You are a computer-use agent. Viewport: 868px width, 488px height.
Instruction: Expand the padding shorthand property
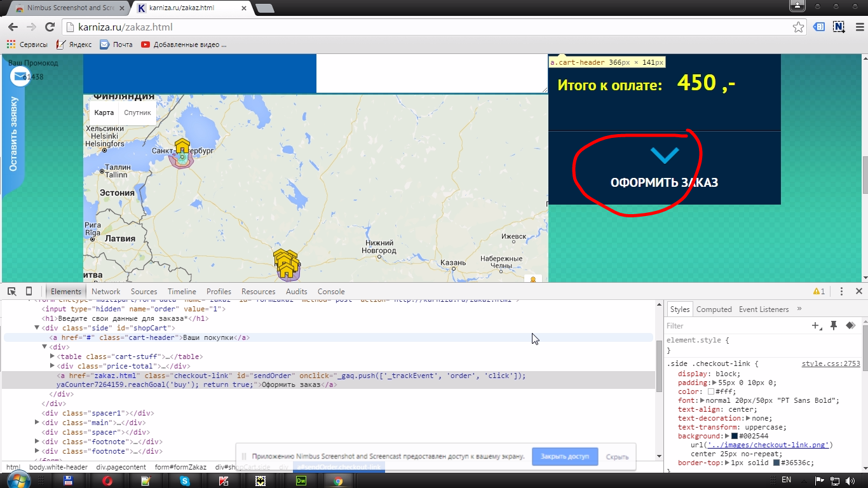point(714,383)
